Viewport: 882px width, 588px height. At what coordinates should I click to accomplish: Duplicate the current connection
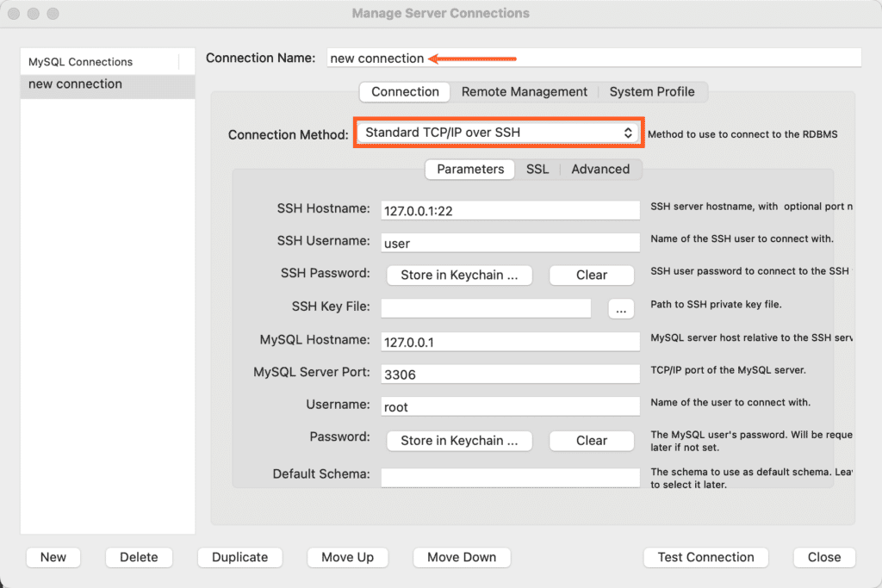[x=239, y=557]
